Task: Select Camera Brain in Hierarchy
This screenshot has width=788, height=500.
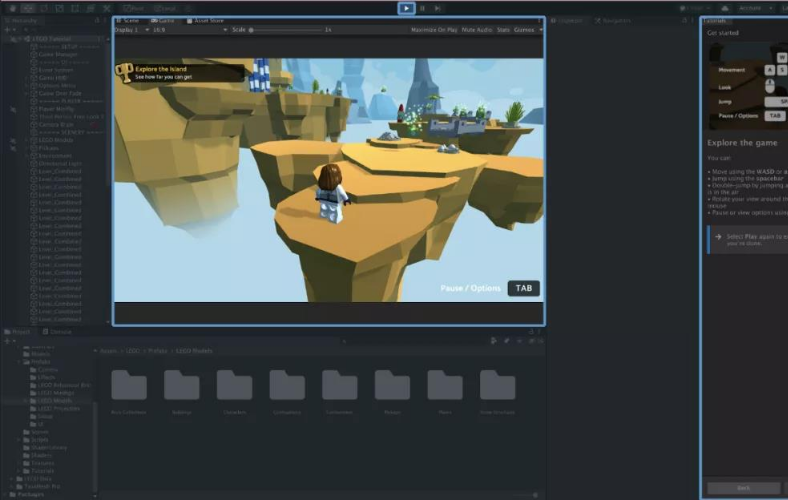Action: [56, 124]
